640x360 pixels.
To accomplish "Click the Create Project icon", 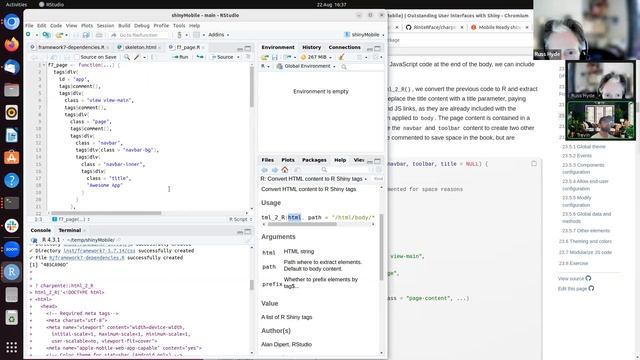I will point(46,35).
